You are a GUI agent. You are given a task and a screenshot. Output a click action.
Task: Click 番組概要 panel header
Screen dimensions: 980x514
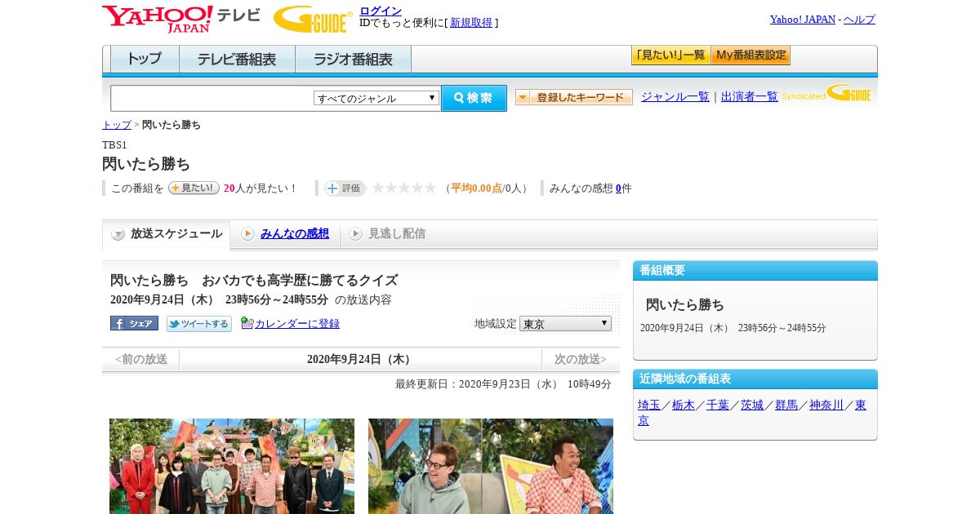(755, 271)
